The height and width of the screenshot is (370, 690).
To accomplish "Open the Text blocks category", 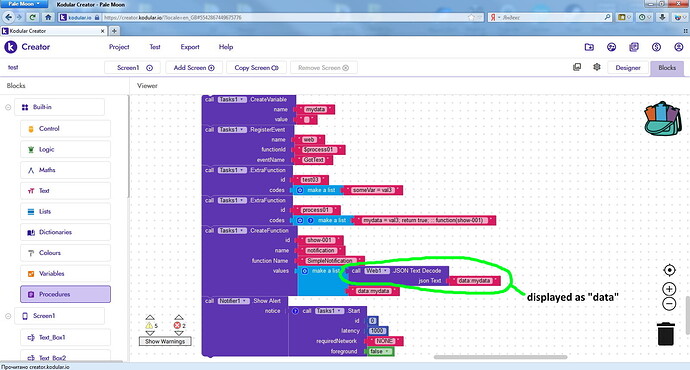I will pos(65,190).
